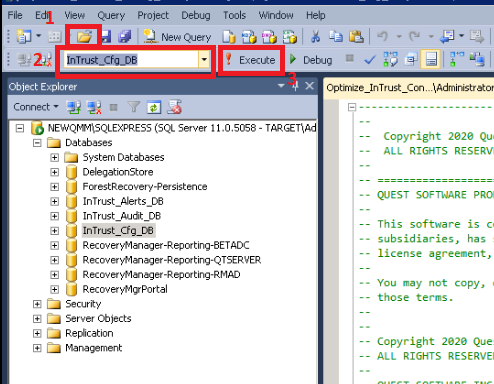Open the New Project icon's dropdown arrow
This screenshot has width=494, height=384.
coord(39,36)
